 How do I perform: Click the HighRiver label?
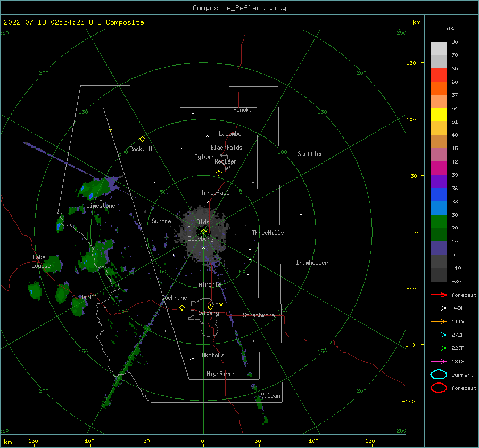coord(221,374)
